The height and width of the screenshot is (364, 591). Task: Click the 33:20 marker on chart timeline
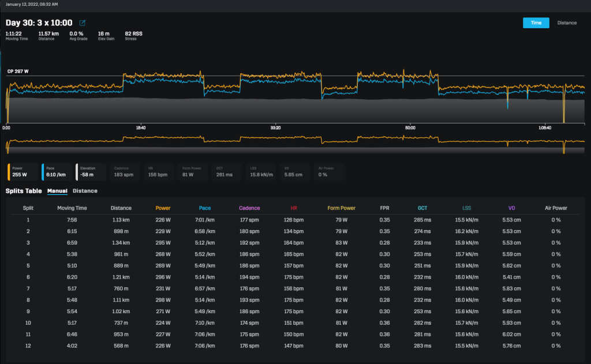pyautogui.click(x=275, y=127)
